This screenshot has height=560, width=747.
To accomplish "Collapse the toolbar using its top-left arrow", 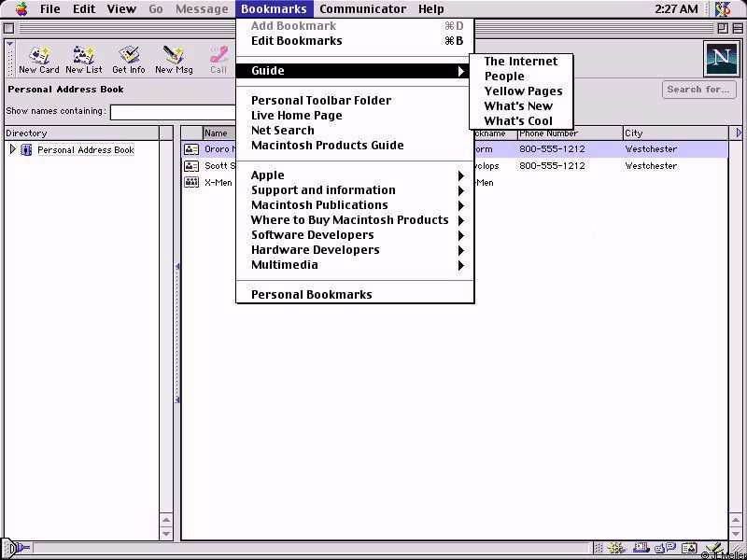I will pos(10,44).
